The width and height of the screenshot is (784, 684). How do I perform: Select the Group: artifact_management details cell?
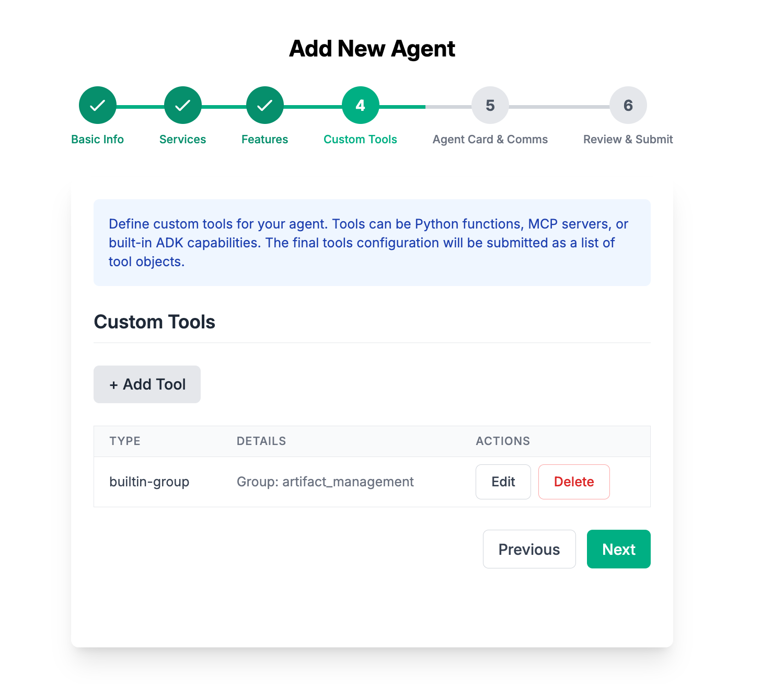(x=325, y=482)
